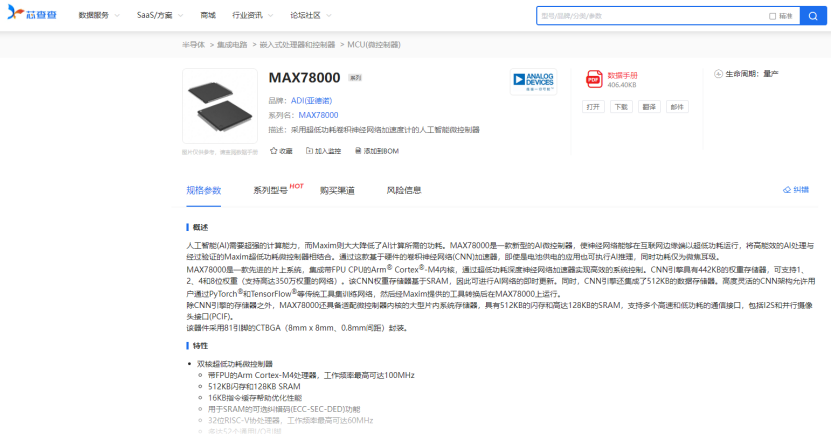Switch to the 购买渠道 tab
Viewport: 831px width, 435px height.
click(337, 190)
